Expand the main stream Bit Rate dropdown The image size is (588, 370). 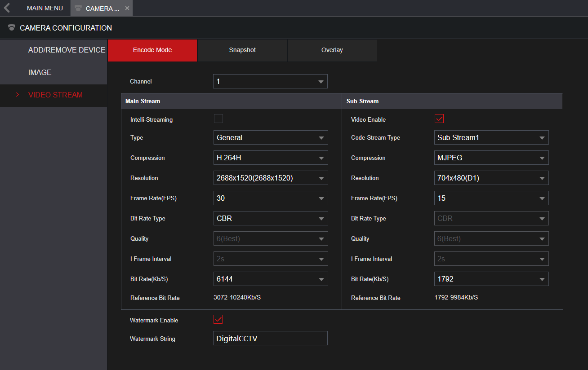(x=270, y=279)
